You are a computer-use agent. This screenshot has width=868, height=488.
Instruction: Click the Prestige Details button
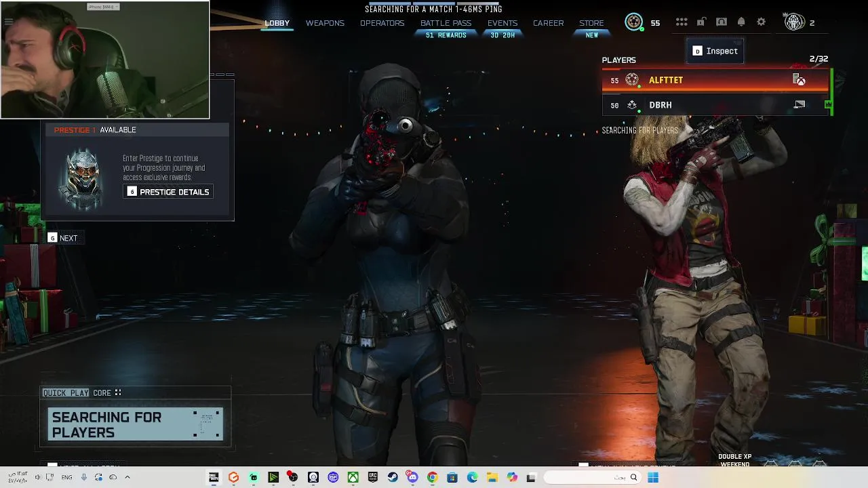pyautogui.click(x=168, y=192)
